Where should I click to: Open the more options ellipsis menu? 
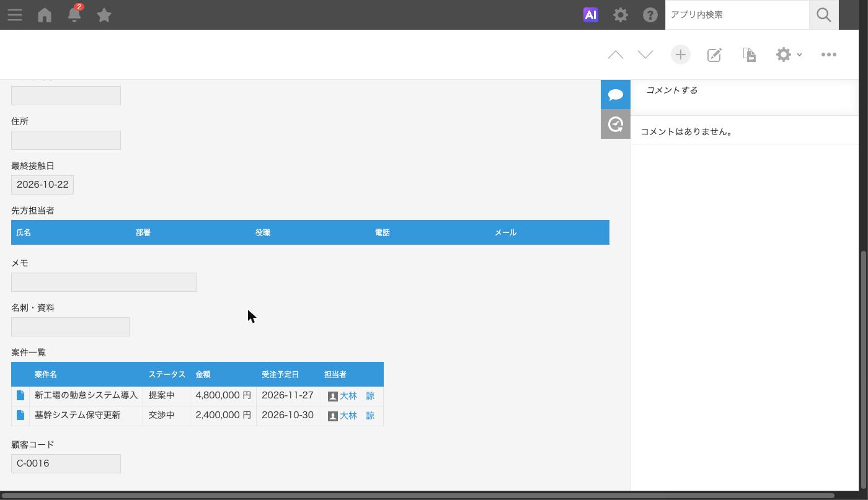(x=829, y=55)
